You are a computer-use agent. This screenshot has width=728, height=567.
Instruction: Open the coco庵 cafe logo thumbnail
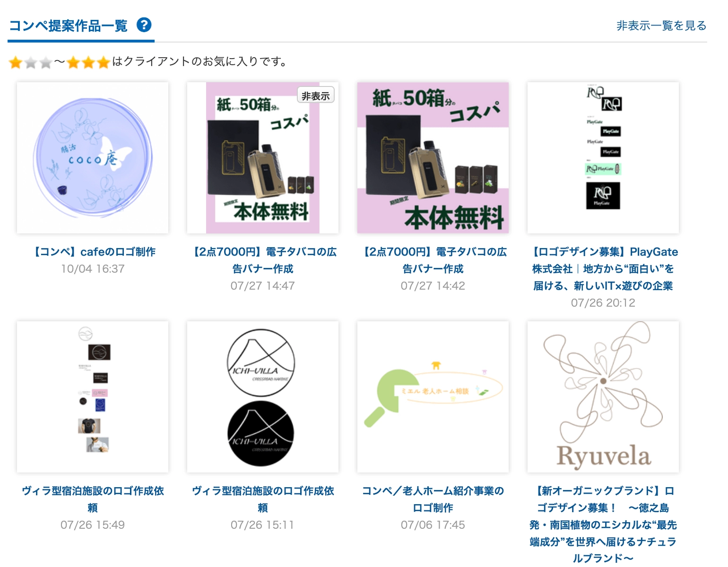point(93,158)
